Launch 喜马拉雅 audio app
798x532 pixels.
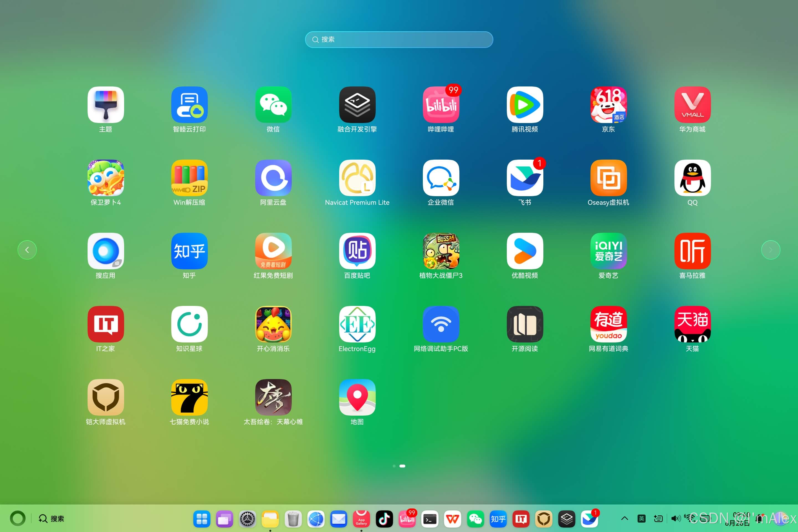(692, 251)
